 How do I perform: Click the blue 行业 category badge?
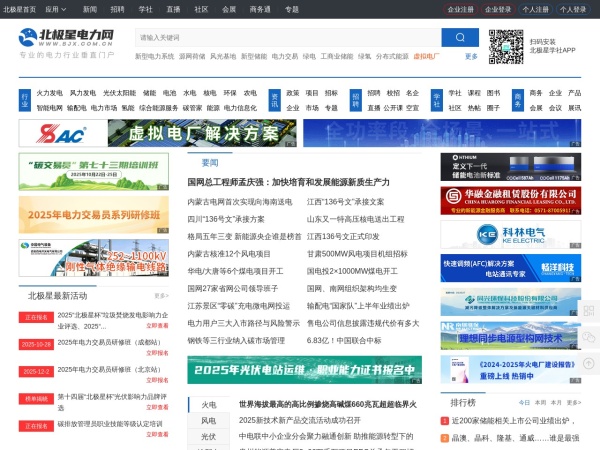pyautogui.click(x=25, y=100)
